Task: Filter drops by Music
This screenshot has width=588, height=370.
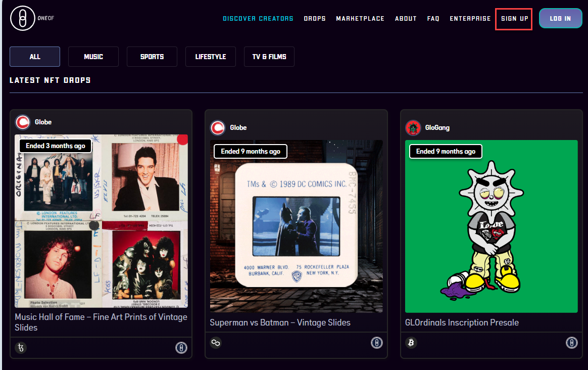Action: (93, 57)
